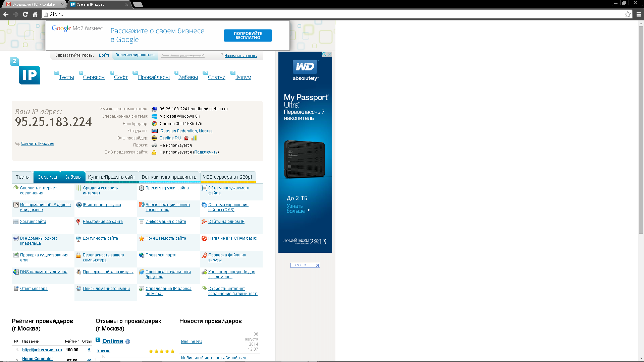Open Статьи in the top navigation
This screenshot has height=362, width=644.
point(217,77)
